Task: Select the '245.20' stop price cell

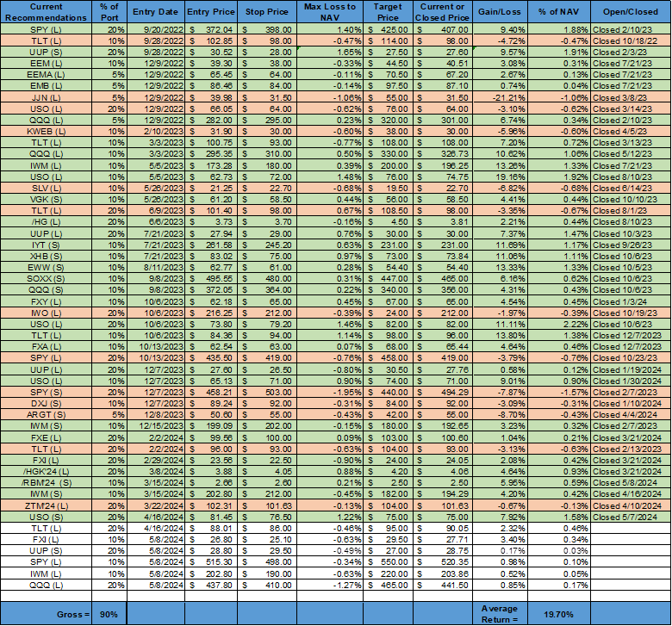Action: coord(266,245)
